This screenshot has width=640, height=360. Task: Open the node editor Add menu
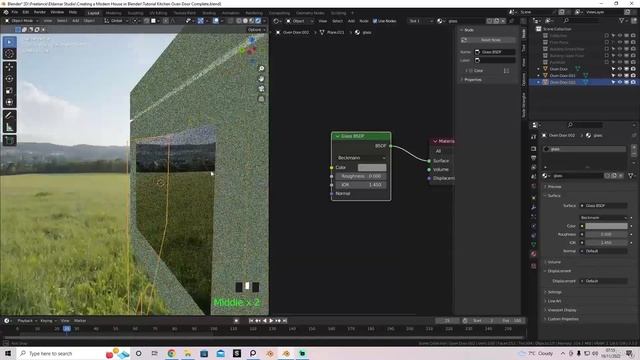[351, 21]
